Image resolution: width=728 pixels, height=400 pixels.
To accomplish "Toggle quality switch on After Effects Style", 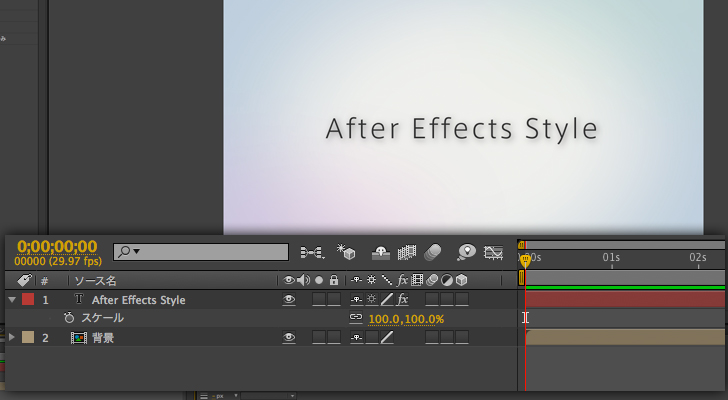I will pos(387,299).
